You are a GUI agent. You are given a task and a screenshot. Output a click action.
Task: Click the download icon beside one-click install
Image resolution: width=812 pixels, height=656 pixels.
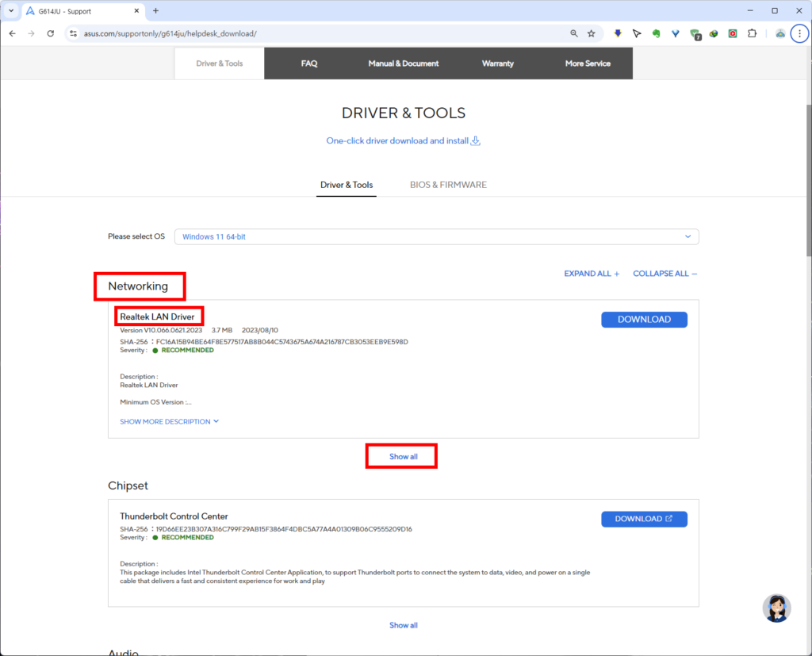point(476,140)
